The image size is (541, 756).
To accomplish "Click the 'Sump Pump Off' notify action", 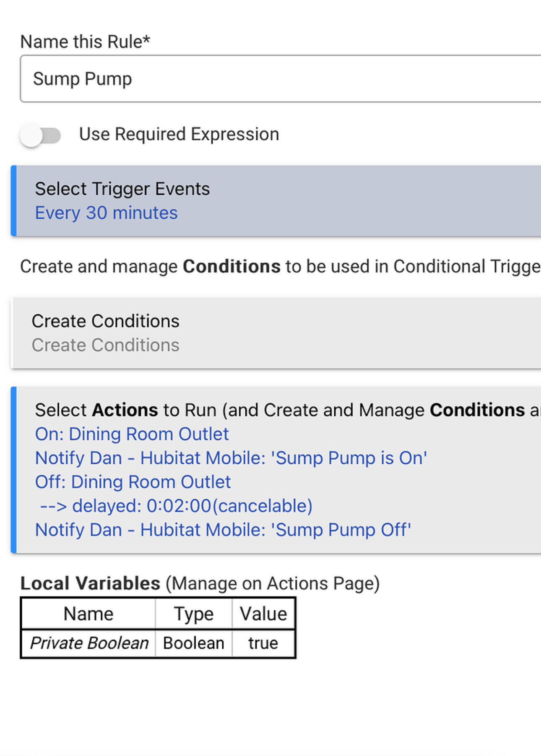I will pyautogui.click(x=223, y=530).
